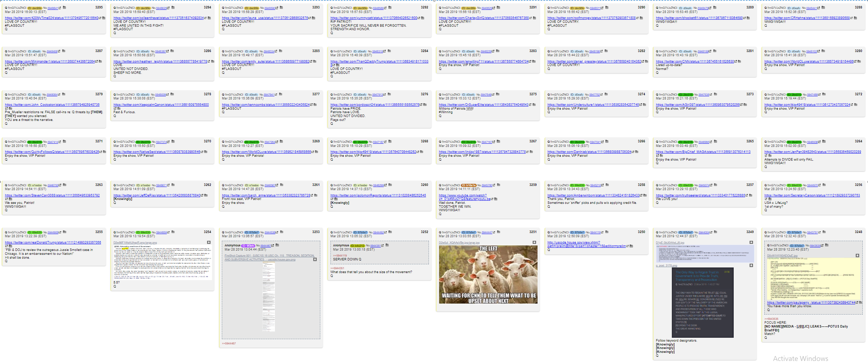Screen dimensions: 868x362
Task: Click the text 'Fast & Furious.' in post 3278
Action: click(124, 112)
